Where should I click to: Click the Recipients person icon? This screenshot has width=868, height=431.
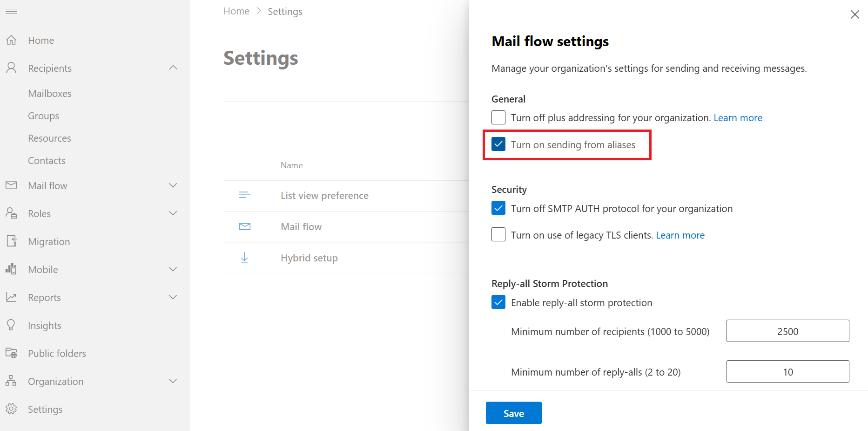(x=11, y=68)
